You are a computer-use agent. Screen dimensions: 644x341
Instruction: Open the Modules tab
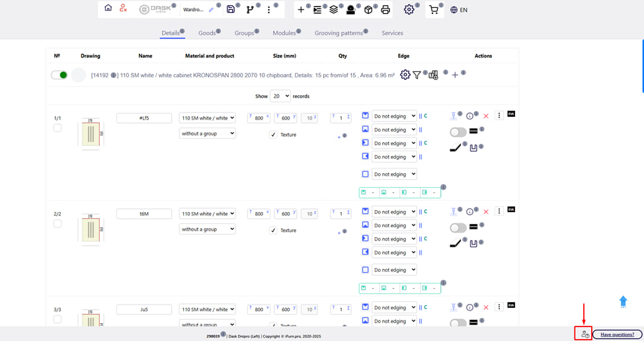[284, 33]
